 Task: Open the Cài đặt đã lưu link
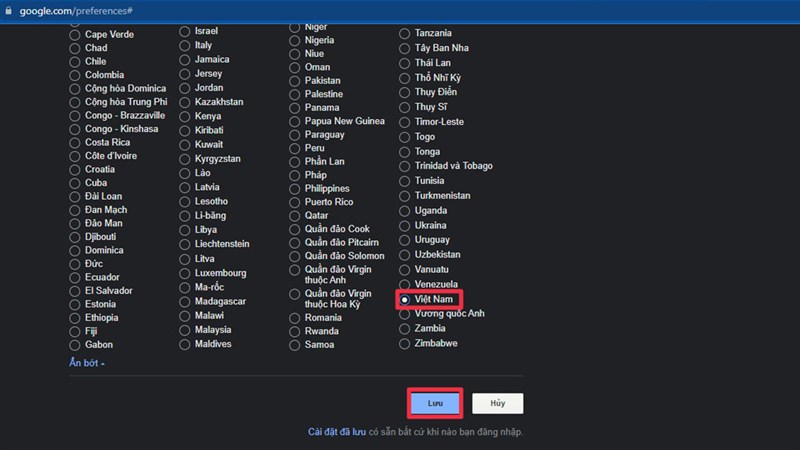click(x=337, y=432)
